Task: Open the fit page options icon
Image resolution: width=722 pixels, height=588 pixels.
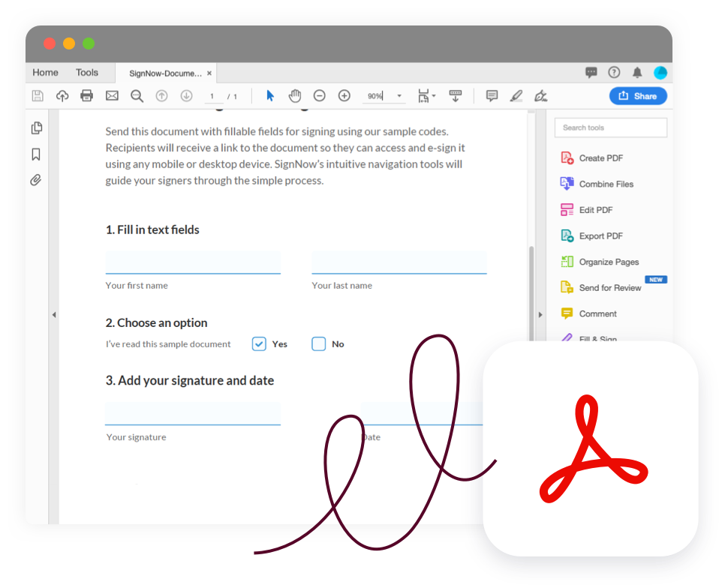Action: pyautogui.click(x=426, y=96)
